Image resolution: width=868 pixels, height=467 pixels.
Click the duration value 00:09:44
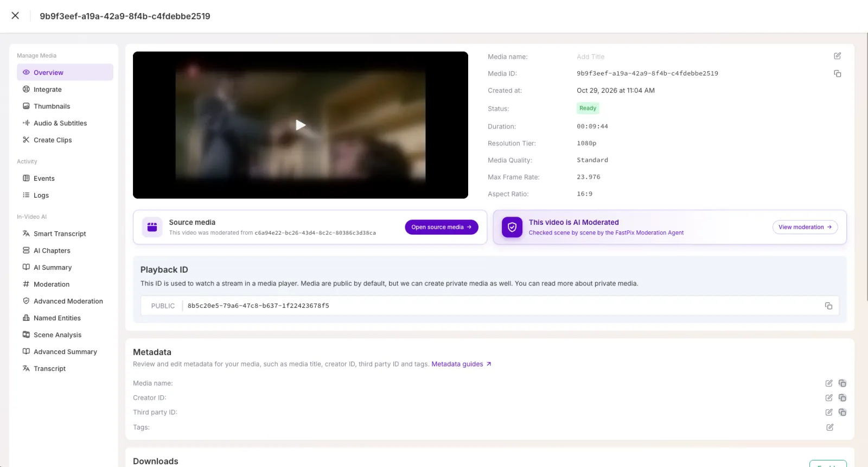pos(592,127)
